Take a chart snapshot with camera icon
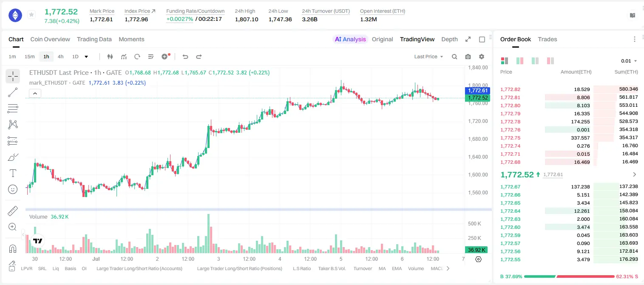The width and height of the screenshot is (644, 285). (x=468, y=57)
